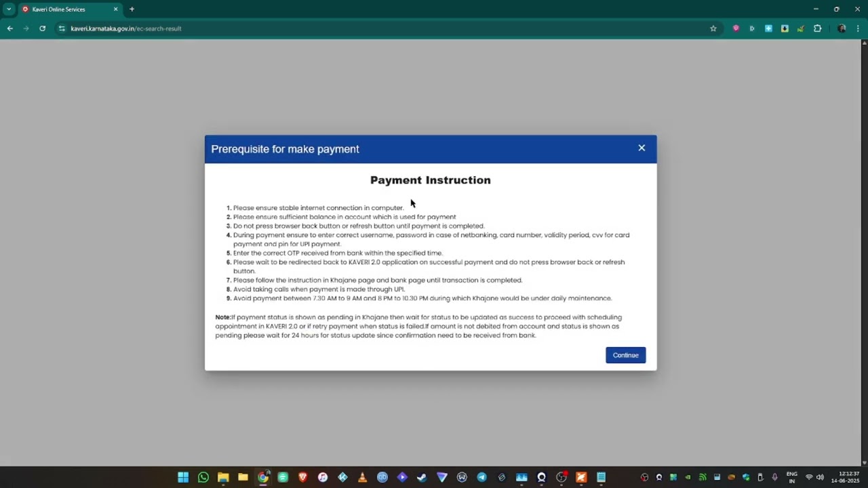Close the Kaveri Online Services tab
Screen dimensions: 868x488
point(115,9)
